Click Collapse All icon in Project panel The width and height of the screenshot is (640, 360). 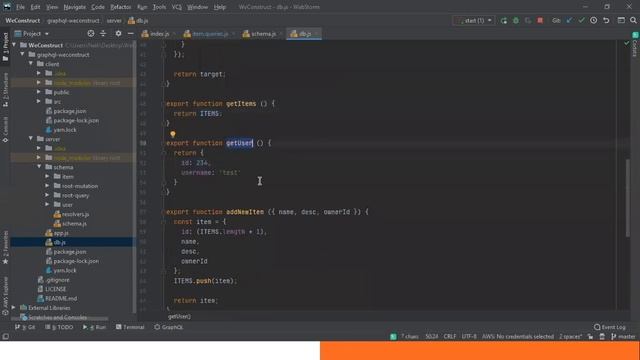point(103,33)
